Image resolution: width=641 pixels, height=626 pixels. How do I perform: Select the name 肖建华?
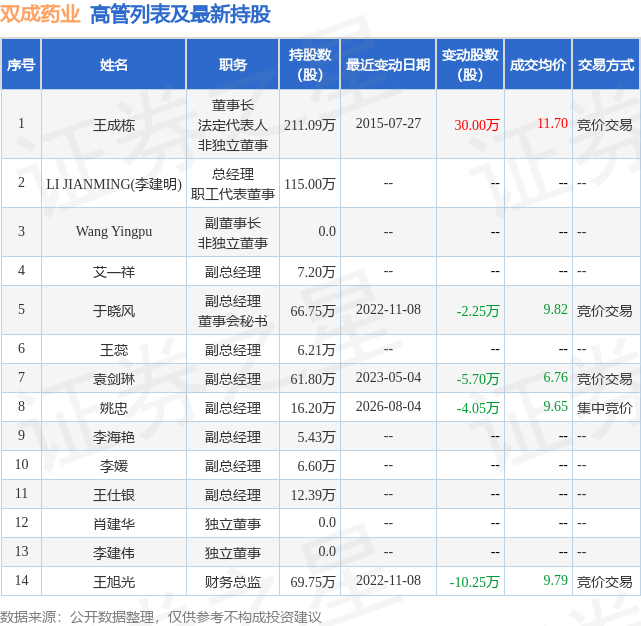pos(114,524)
